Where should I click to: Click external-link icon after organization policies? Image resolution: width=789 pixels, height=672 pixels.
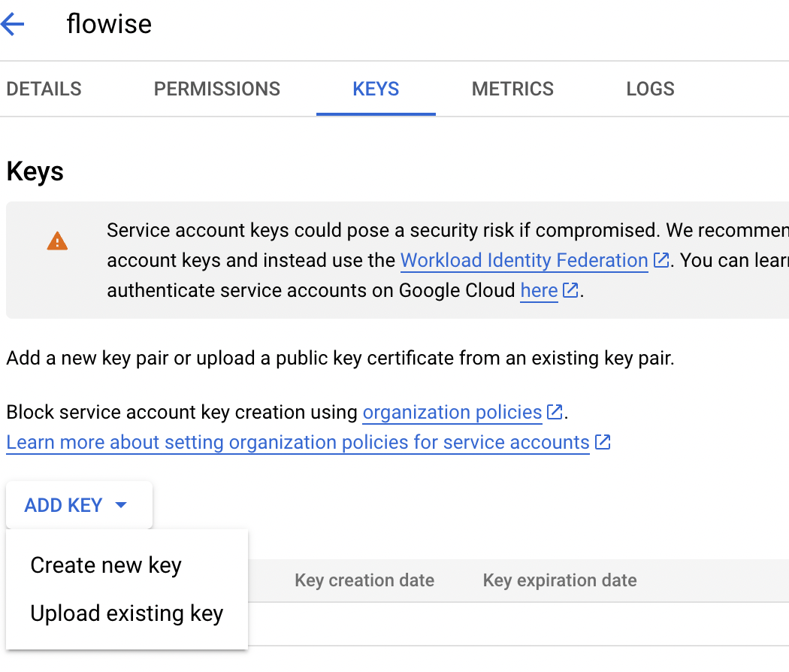tap(555, 412)
